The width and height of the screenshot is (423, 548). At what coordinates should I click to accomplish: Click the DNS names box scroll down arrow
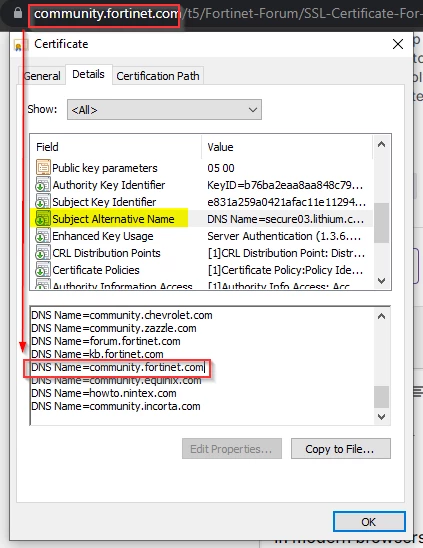point(381,417)
